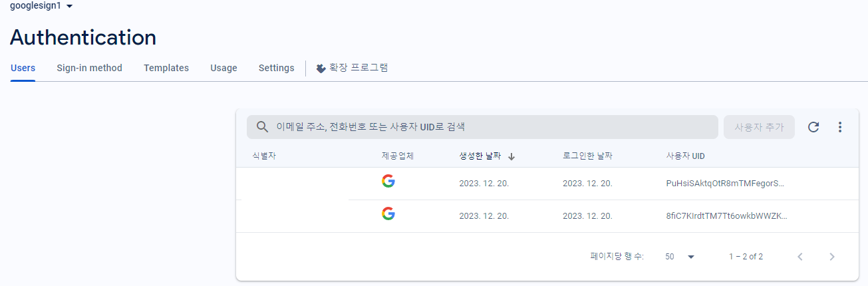868x286 pixels.
Task: Click the 사용자 추가 button
Action: 759,127
